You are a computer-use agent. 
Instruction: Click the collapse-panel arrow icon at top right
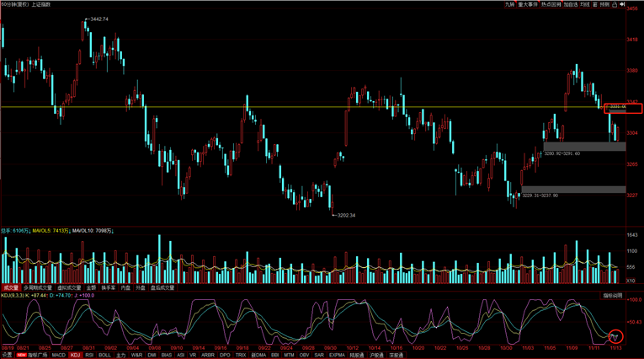[x=624, y=4]
